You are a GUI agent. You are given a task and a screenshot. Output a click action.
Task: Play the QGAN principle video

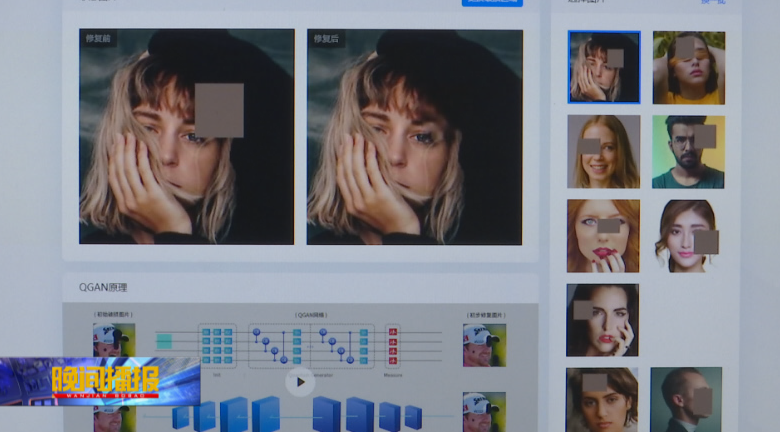click(x=300, y=382)
